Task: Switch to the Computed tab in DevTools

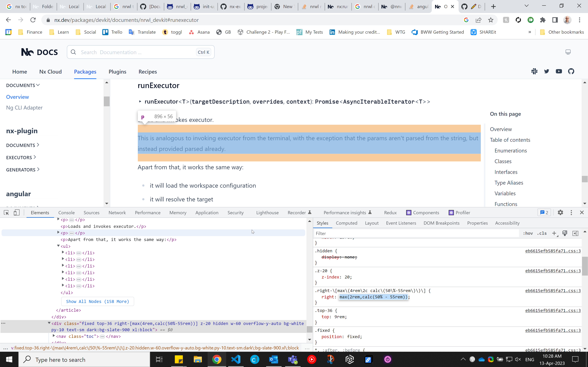Action: [347, 223]
